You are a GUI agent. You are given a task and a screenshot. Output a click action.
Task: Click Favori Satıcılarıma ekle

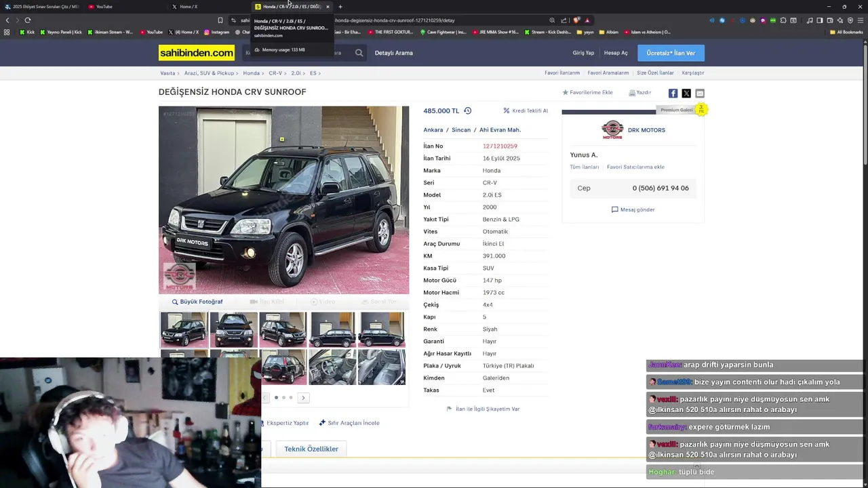635,167
